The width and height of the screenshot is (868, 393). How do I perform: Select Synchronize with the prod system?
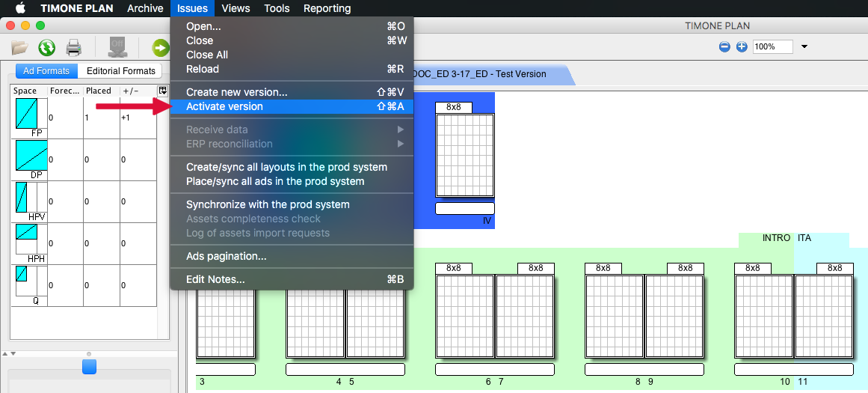pos(292,204)
